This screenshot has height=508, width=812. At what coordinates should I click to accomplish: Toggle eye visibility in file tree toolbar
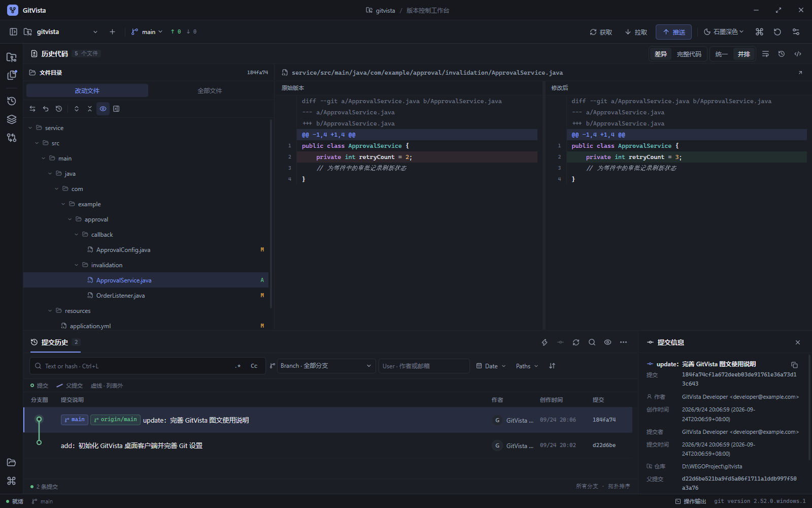click(x=103, y=109)
